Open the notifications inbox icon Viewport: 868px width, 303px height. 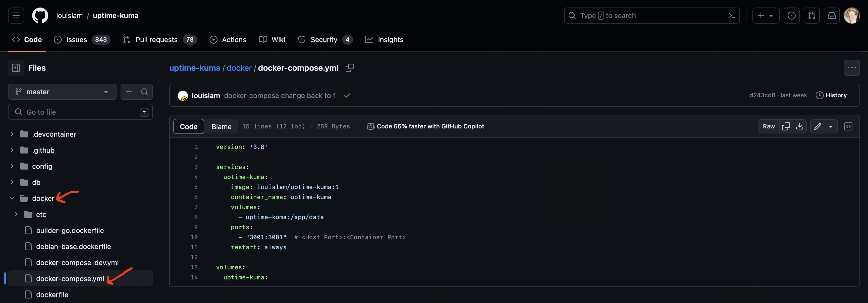point(832,16)
